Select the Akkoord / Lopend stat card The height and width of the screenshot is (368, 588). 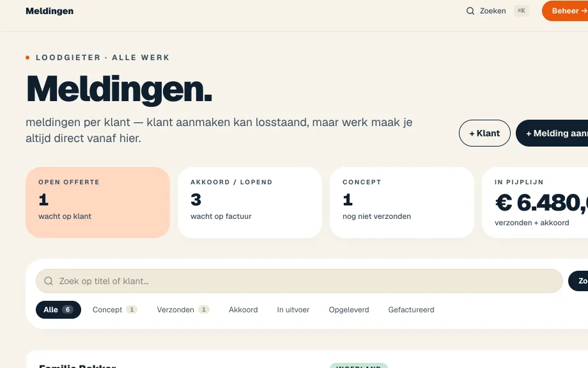pyautogui.click(x=250, y=202)
